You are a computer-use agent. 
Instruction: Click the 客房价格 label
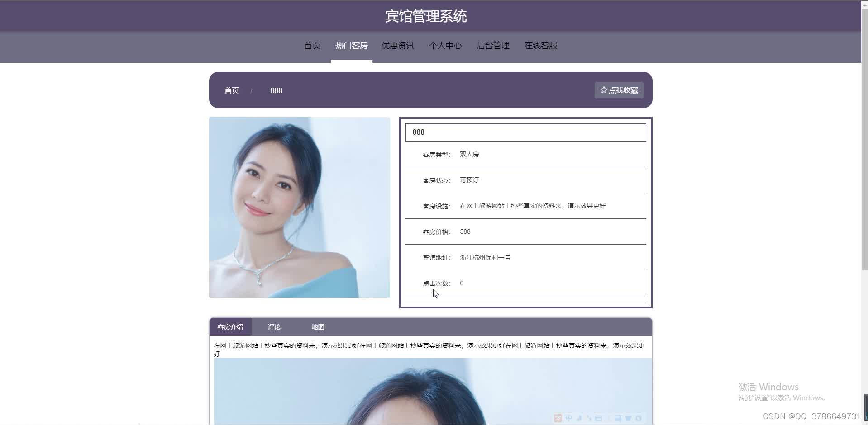(x=437, y=232)
